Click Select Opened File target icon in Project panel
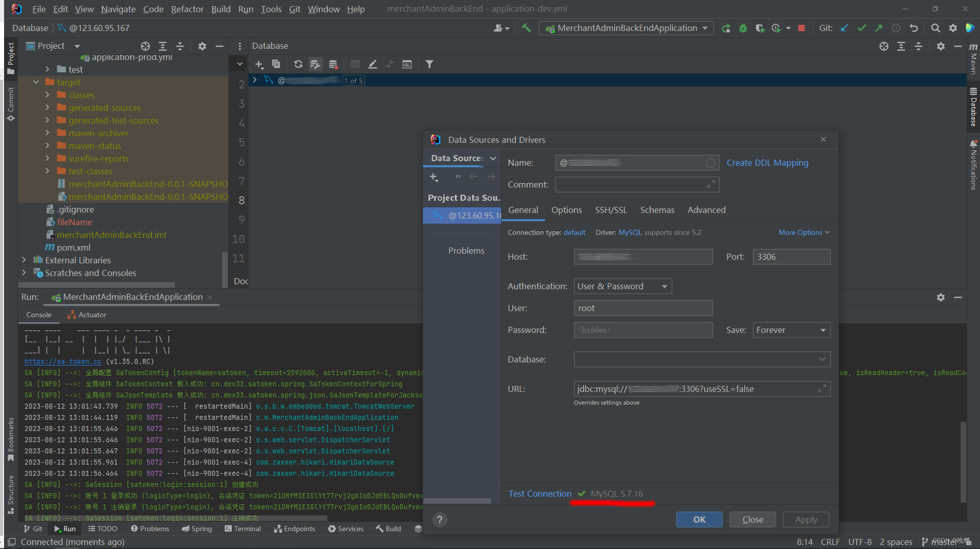980x549 pixels. pyautogui.click(x=145, y=46)
